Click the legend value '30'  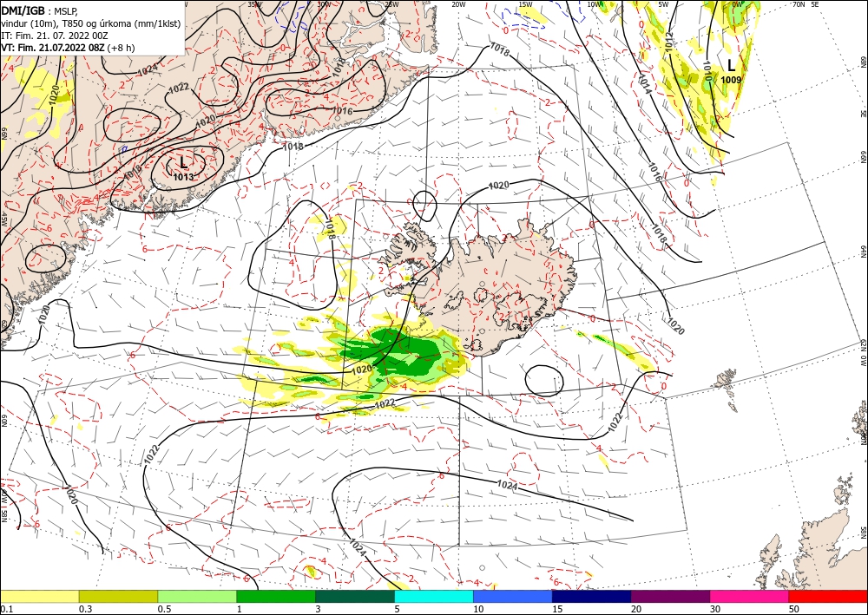(714, 609)
